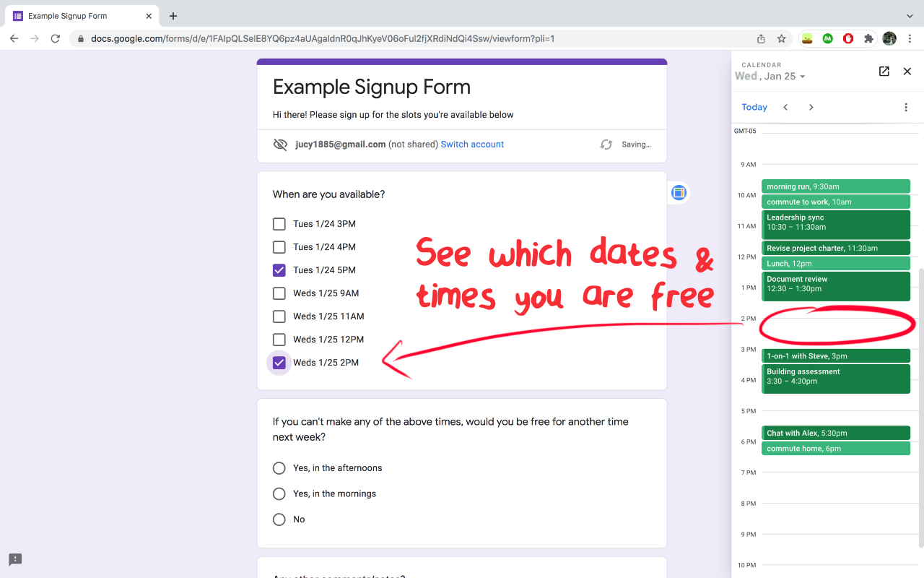Select the Yes, in the afternoons option
This screenshot has width=924, height=578.
[x=279, y=467]
